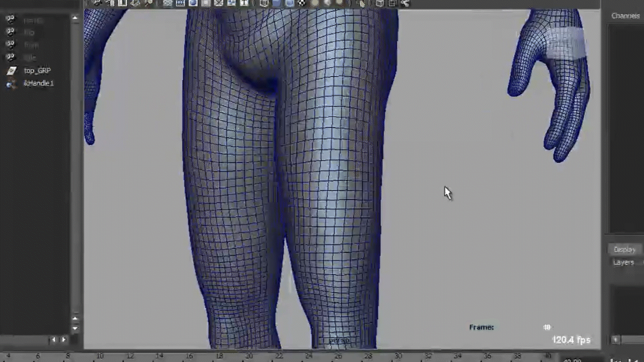
Task: Click the wireframe cube shading icon
Action: tap(264, 3)
